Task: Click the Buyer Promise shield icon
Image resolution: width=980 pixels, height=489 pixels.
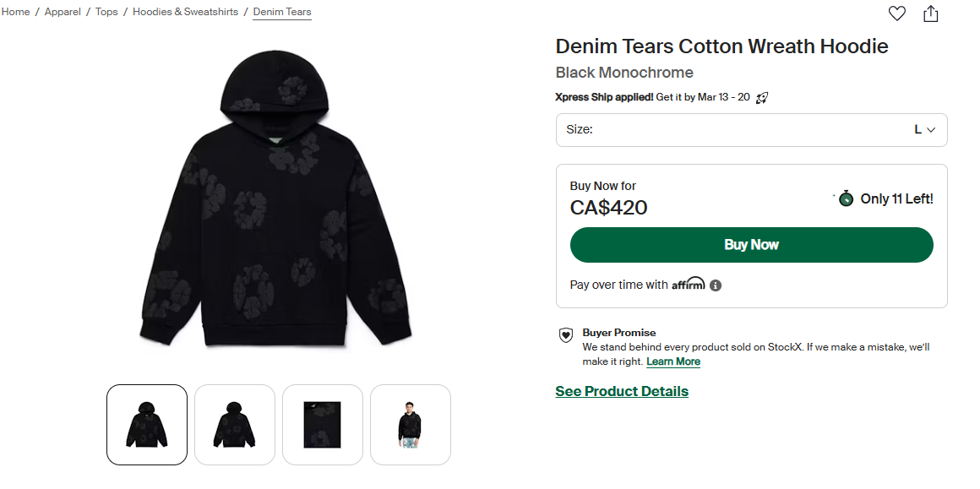Action: tap(566, 336)
